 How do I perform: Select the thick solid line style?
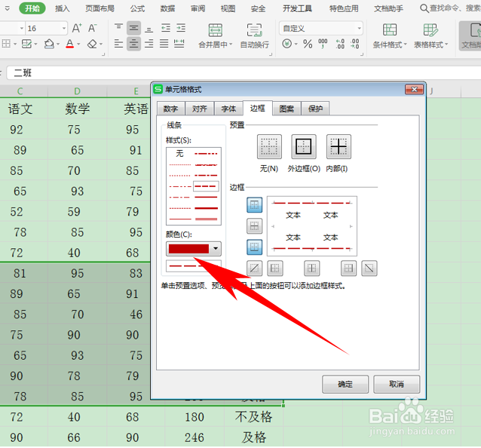pyautogui.click(x=206, y=208)
